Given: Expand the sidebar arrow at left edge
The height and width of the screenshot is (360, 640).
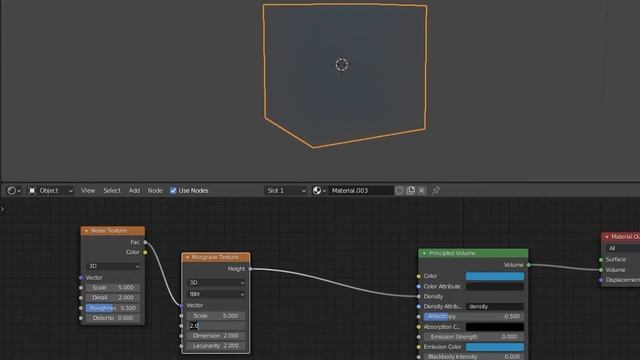Looking at the screenshot, I should click(x=2, y=209).
